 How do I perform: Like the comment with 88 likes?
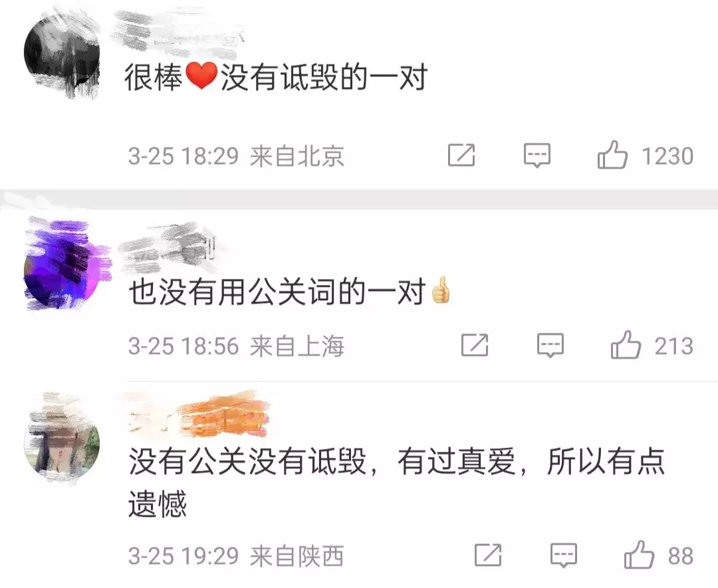click(639, 555)
